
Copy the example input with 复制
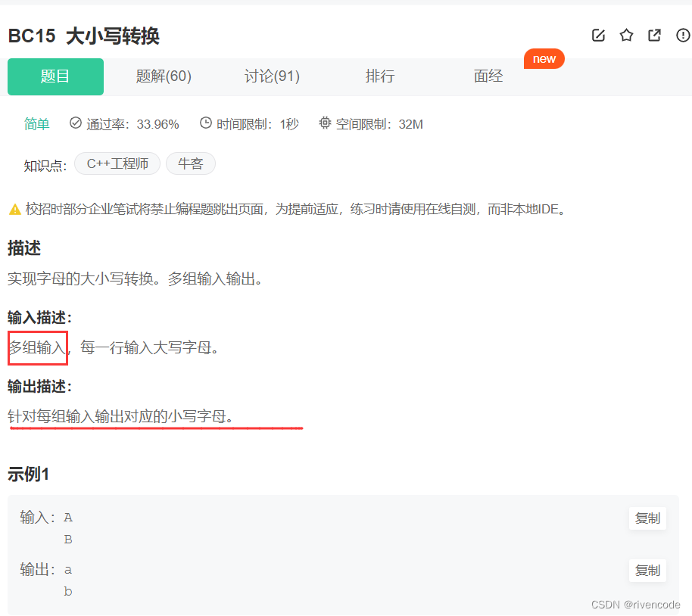pos(647,518)
